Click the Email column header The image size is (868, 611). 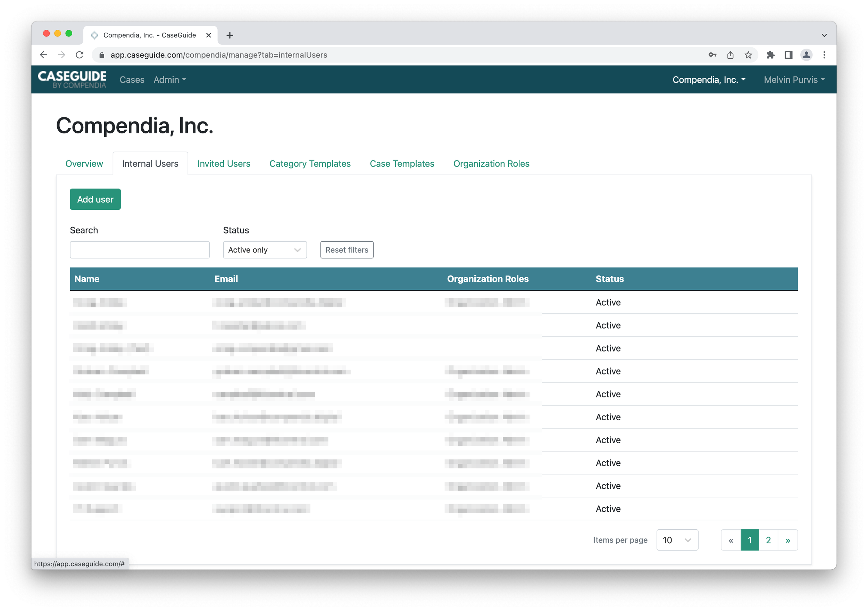(226, 279)
